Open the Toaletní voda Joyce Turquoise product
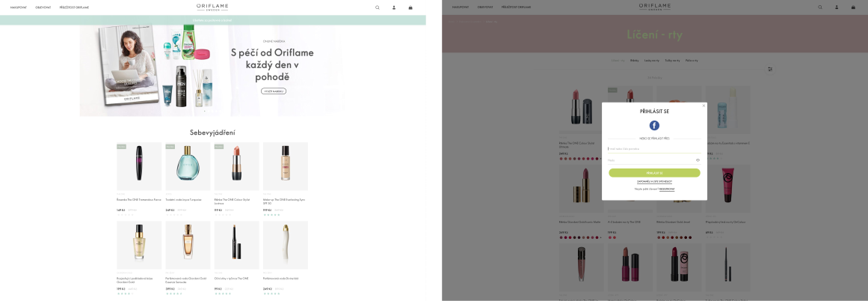 (x=188, y=165)
